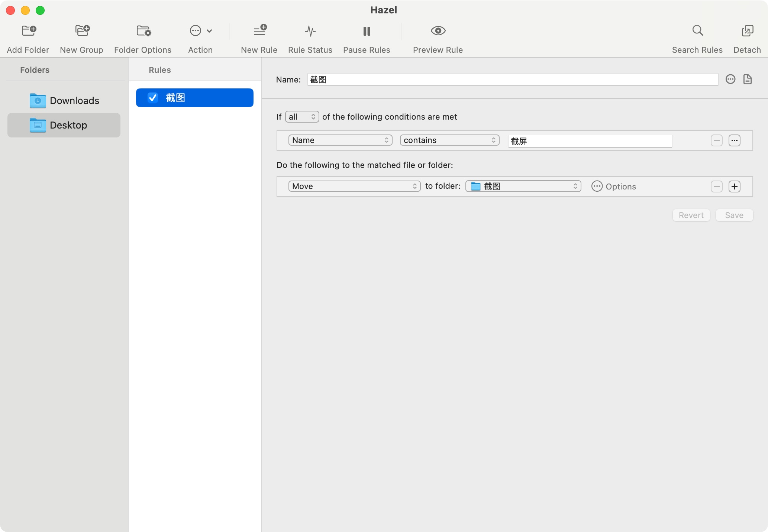768x532 pixels.
Task: Open the Action toolbar dropdown
Action: (x=201, y=31)
